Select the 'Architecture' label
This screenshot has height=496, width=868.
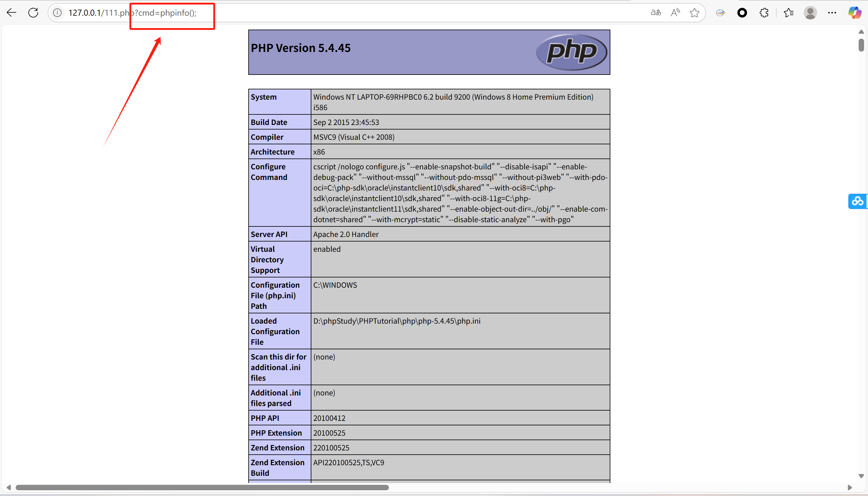click(x=273, y=152)
